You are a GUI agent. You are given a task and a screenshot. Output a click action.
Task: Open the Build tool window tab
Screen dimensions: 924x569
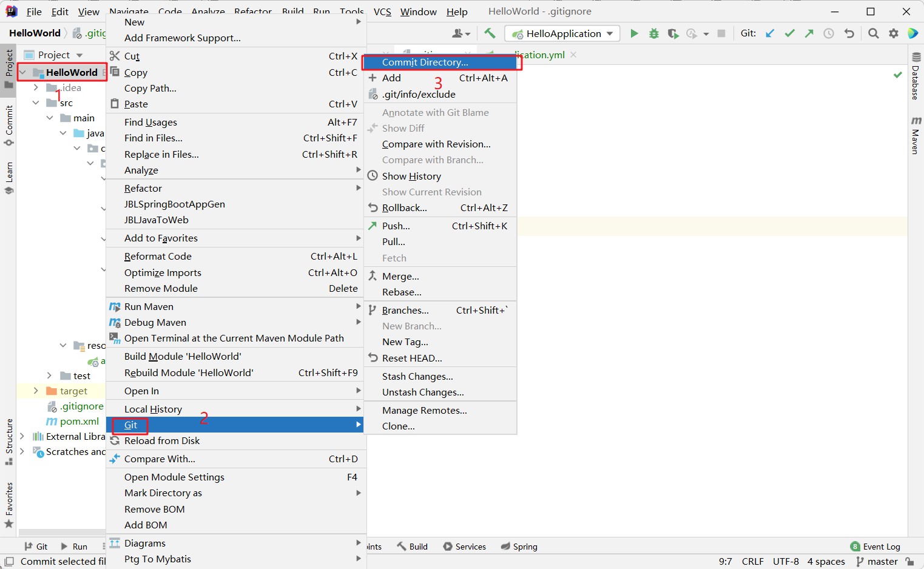tap(413, 547)
